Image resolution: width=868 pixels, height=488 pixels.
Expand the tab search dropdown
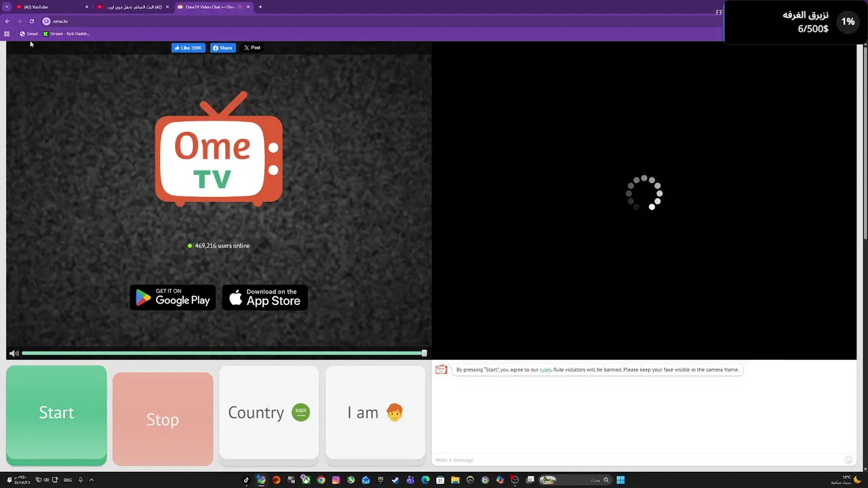(x=7, y=7)
